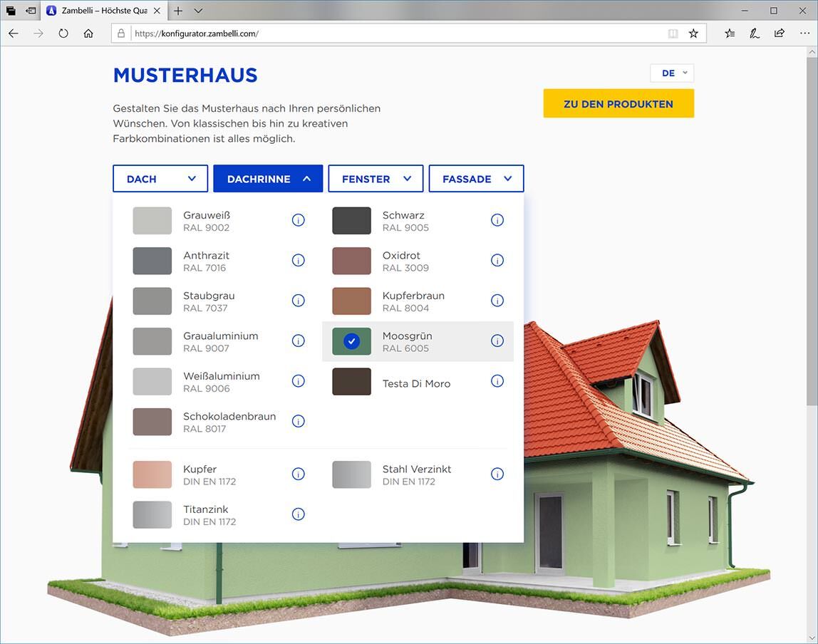Pick the Testa Di Moro swatch
818x644 pixels.
[x=351, y=381]
